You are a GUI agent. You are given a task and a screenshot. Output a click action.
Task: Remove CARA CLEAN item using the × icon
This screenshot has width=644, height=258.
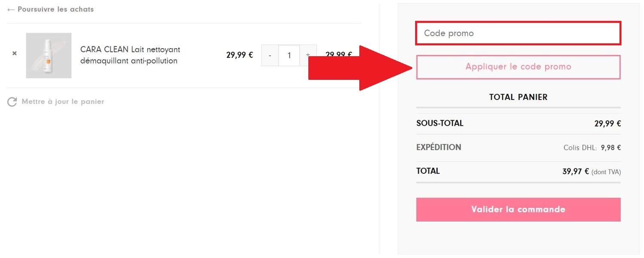click(x=14, y=53)
